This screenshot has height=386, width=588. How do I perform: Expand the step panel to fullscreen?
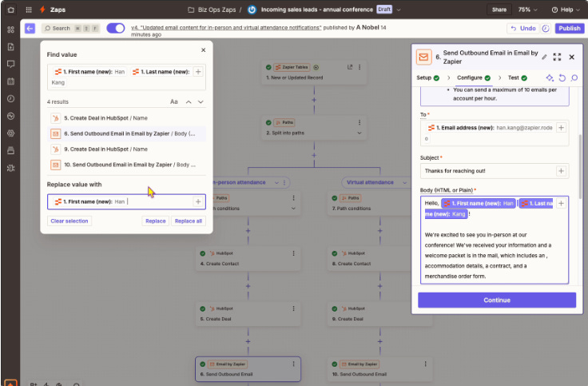[x=558, y=57]
